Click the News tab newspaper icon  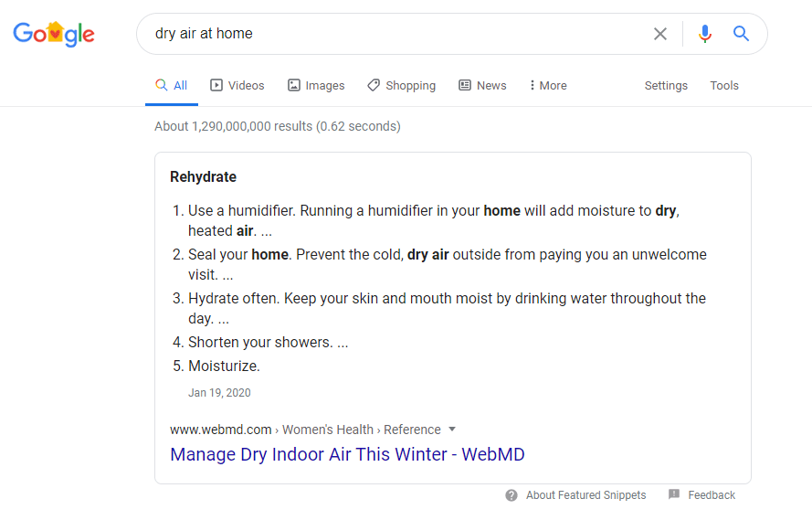465,85
